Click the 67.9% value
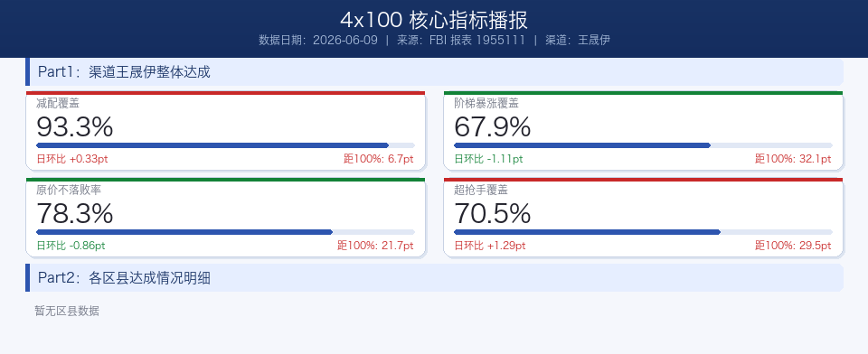The height and width of the screenshot is (354, 868). (492, 127)
